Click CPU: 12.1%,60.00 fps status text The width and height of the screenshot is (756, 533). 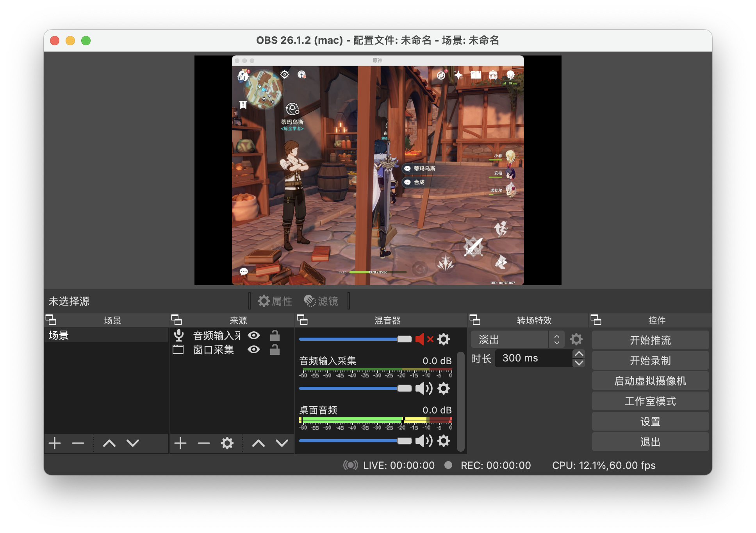coord(604,465)
